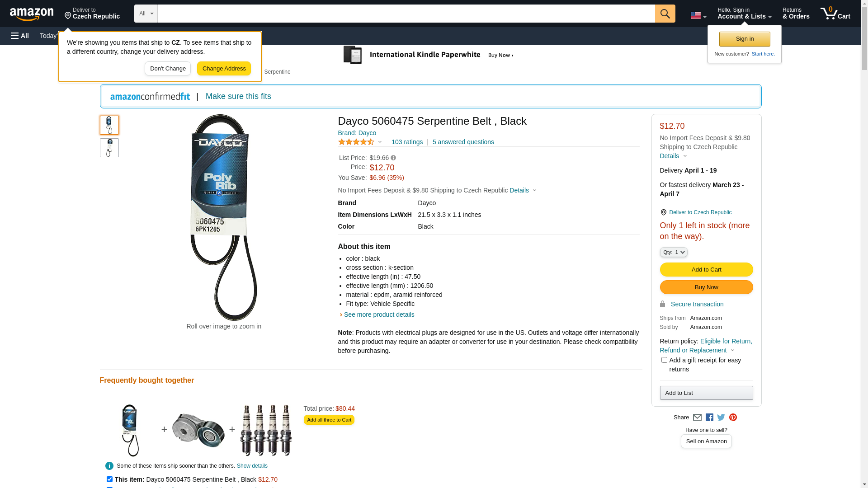Uncheck the 'This item' Dayco belt checkbox
The image size is (868, 488).
pos(109,479)
